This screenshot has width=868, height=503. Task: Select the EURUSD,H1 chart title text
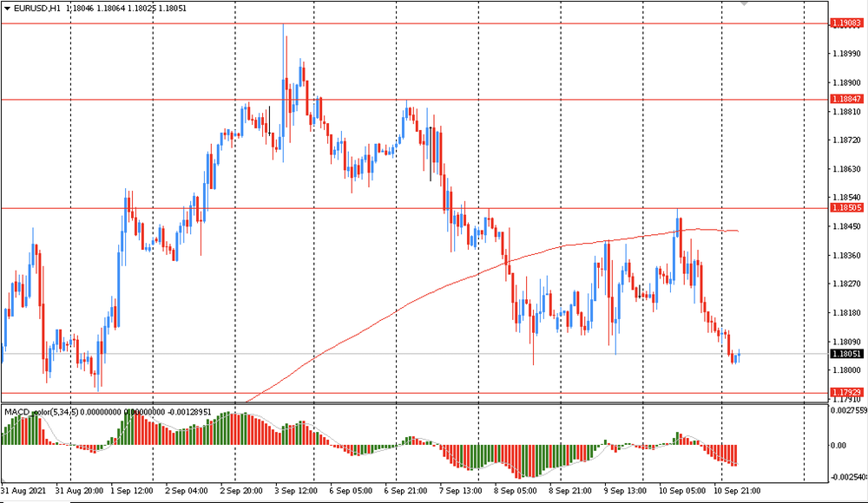click(x=37, y=9)
